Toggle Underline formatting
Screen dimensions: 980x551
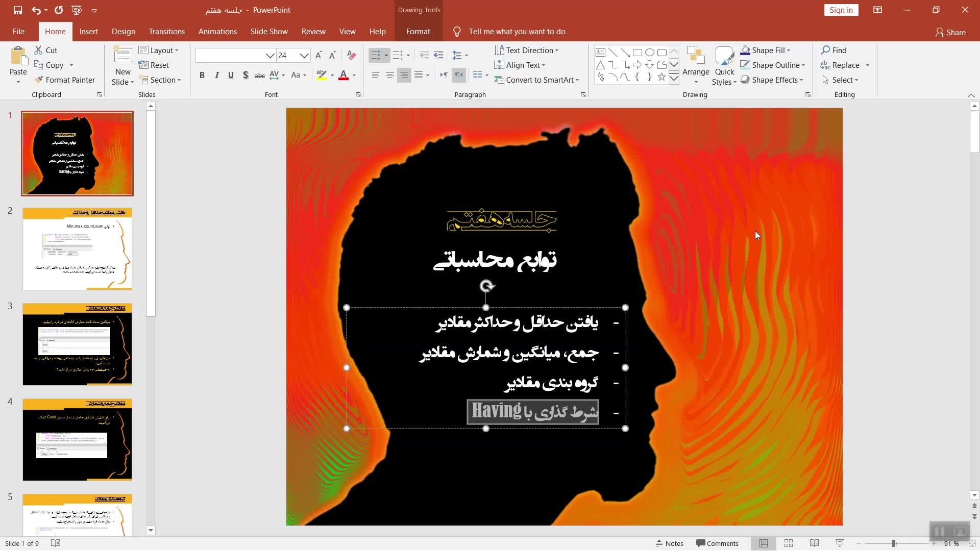click(x=231, y=76)
